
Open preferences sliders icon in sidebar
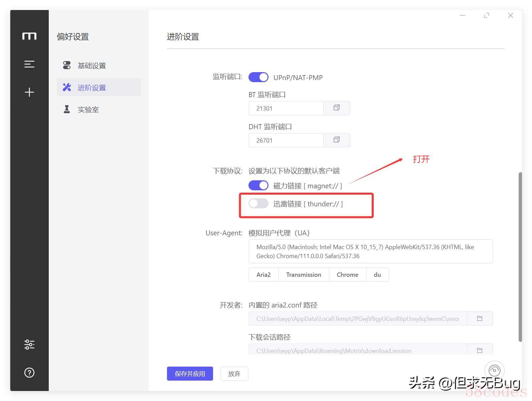point(29,344)
